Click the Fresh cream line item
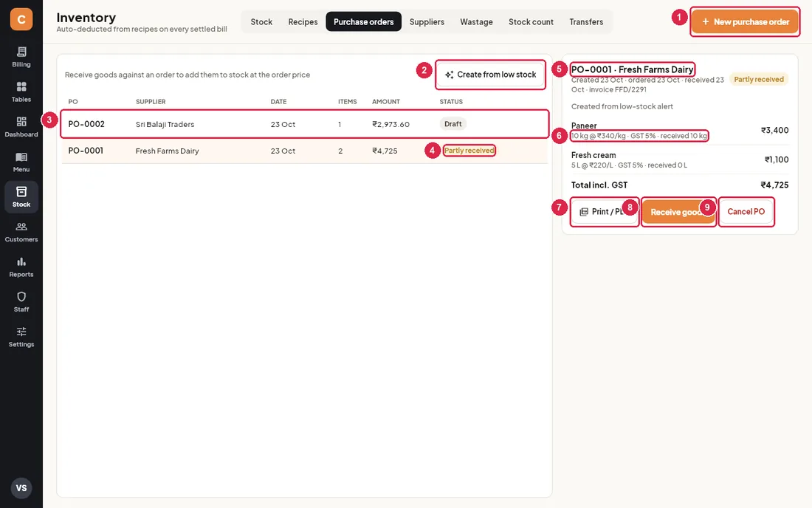 pyautogui.click(x=679, y=159)
